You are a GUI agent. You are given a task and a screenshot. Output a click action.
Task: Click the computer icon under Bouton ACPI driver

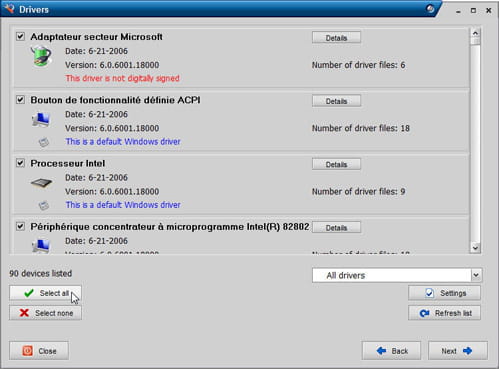click(x=41, y=120)
